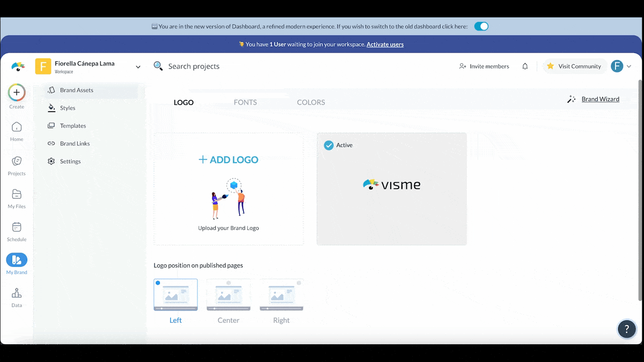Toggle the switch to the old dashboard
The height and width of the screenshot is (362, 644).
481,26
